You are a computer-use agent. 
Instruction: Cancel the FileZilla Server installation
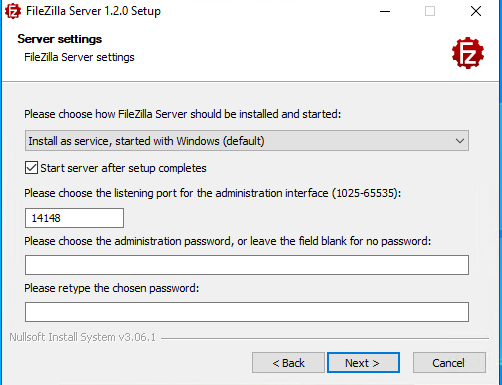(x=449, y=363)
